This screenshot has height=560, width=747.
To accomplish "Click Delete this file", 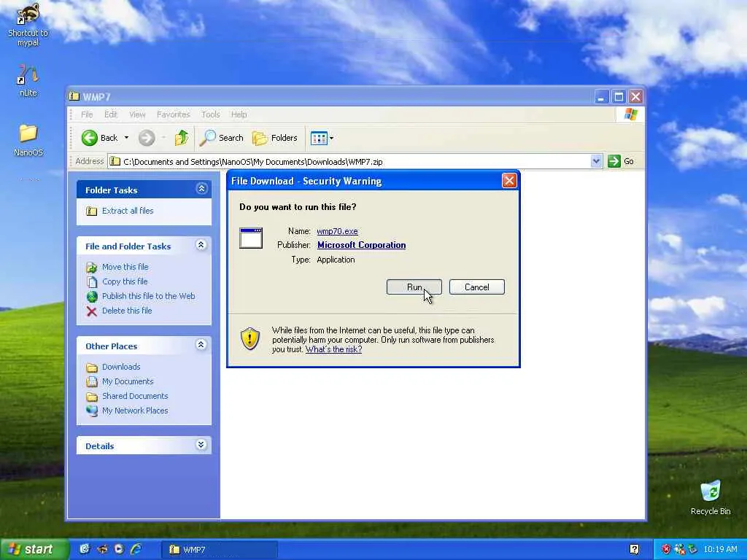I will [127, 311].
